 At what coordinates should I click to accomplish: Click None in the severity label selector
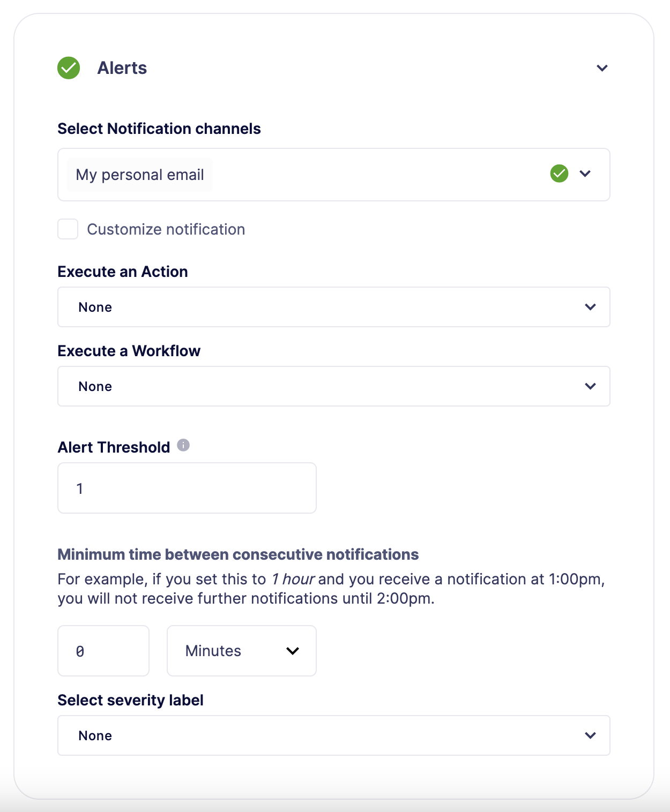(95, 735)
